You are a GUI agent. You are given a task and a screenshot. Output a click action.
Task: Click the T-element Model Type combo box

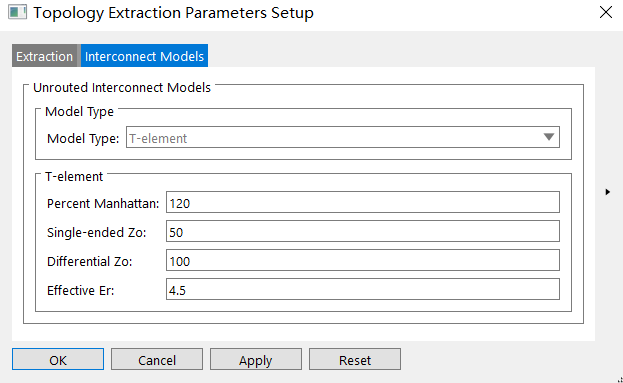pos(343,137)
